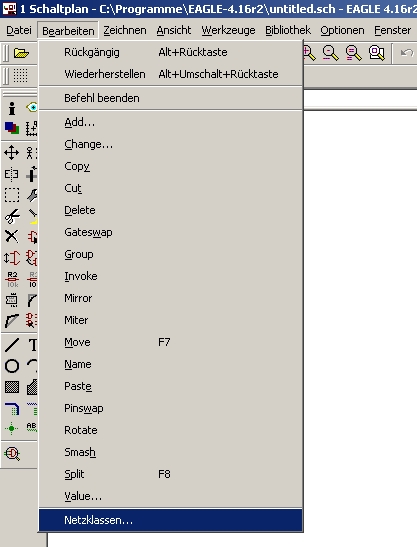The height and width of the screenshot is (547, 417).
Task: Select the Wire line drawing tool
Action: pos(12,345)
